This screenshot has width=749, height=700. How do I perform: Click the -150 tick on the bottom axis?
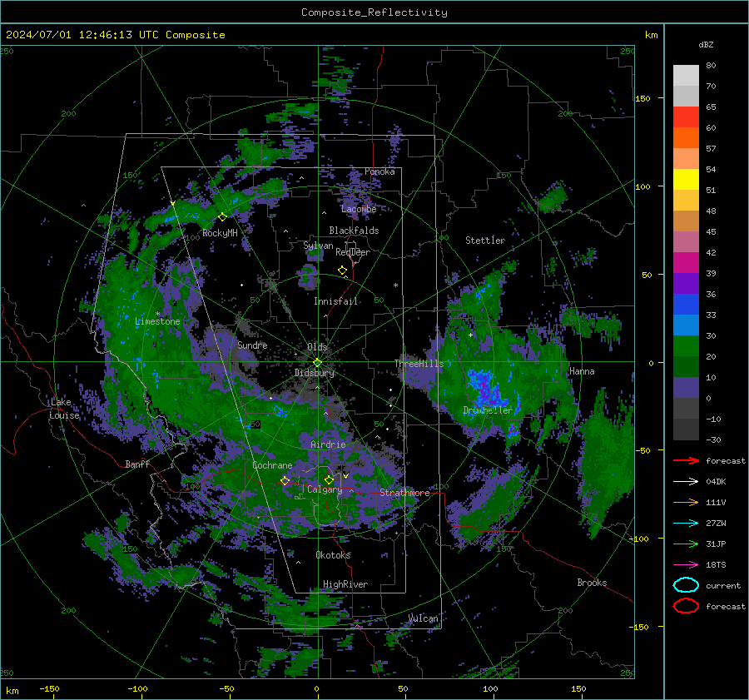pyautogui.click(x=49, y=689)
